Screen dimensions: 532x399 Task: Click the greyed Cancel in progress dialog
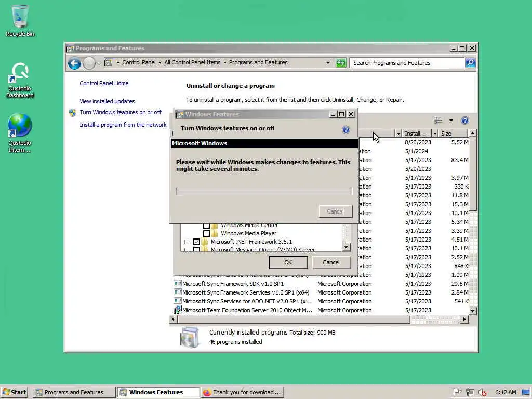click(335, 211)
